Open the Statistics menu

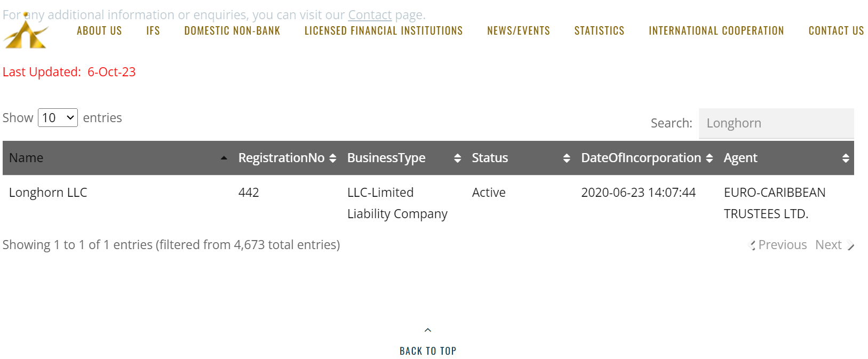[x=599, y=31]
